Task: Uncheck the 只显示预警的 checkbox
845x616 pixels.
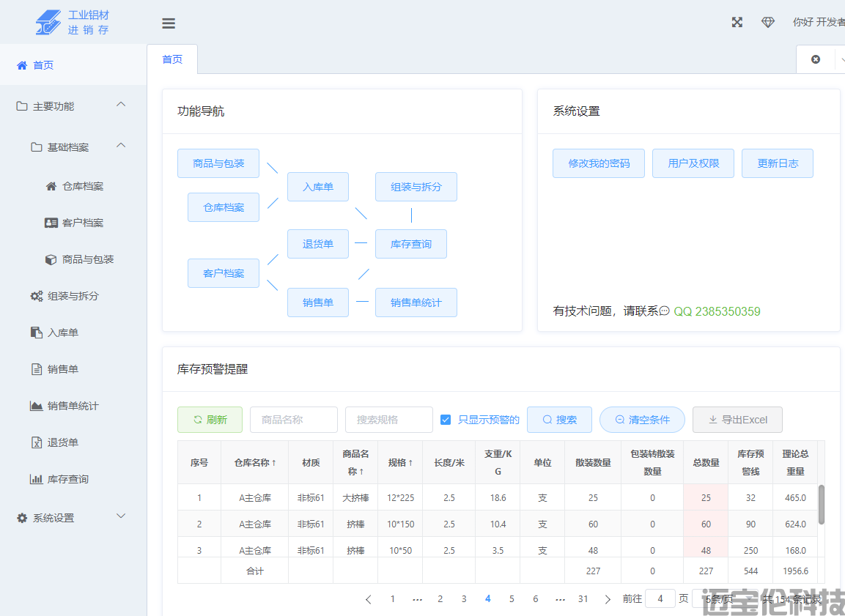Action: click(446, 420)
